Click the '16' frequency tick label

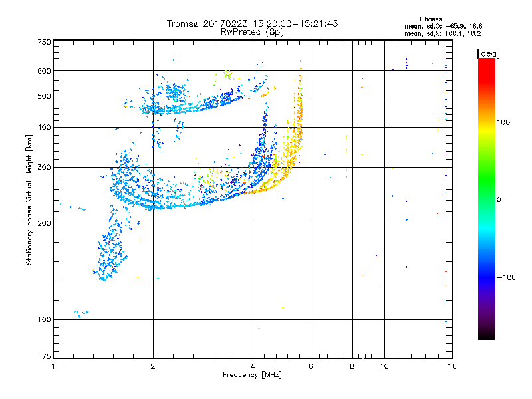(x=452, y=366)
